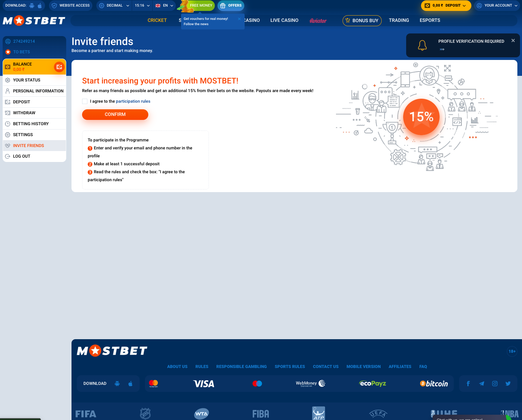The width and height of the screenshot is (522, 420).
Task: Click Log Out in sidebar
Action: (34, 156)
